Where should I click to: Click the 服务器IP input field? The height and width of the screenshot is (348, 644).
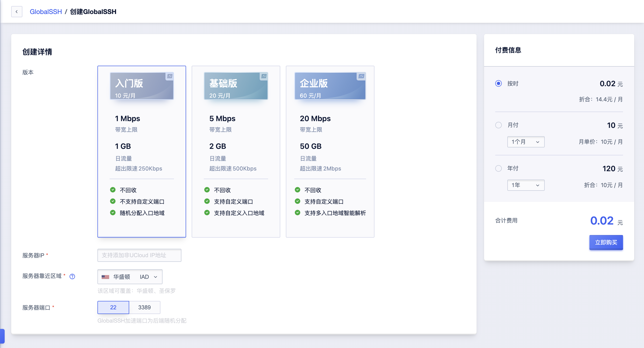click(x=139, y=255)
